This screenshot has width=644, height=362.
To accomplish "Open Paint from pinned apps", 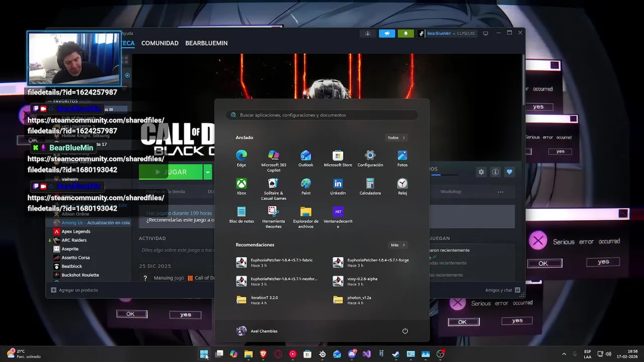I will click(306, 187).
